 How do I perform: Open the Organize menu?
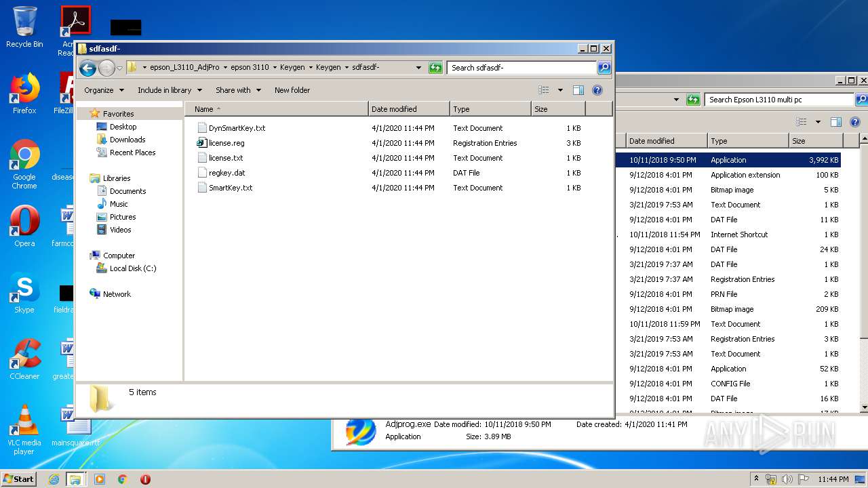click(104, 90)
